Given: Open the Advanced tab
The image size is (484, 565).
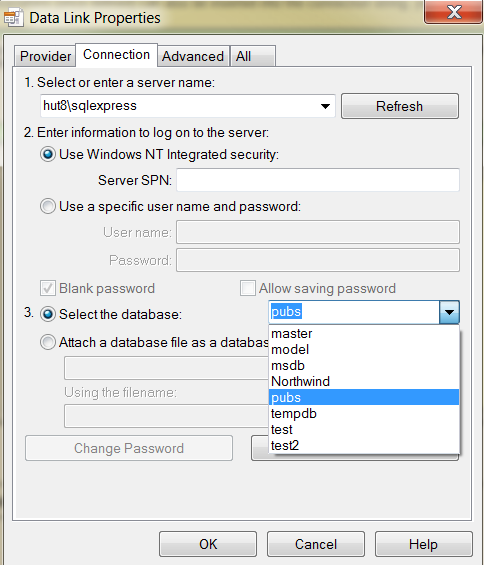Looking at the screenshot, I should click(193, 56).
